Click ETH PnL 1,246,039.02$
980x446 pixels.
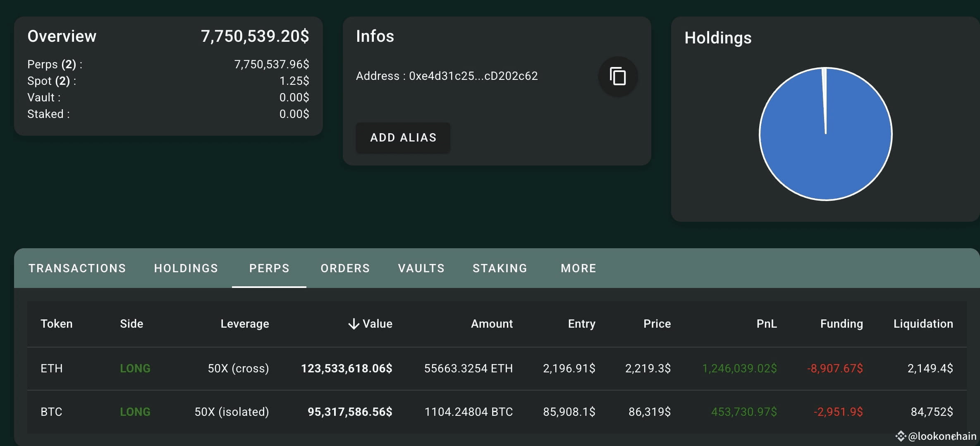point(740,368)
